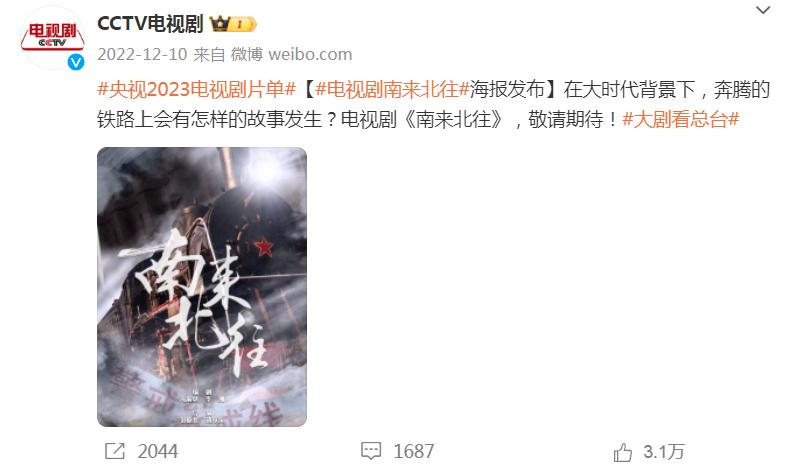The width and height of the screenshot is (790, 467).
Task: Click the post body text about 铁路
Action: [x=433, y=104]
